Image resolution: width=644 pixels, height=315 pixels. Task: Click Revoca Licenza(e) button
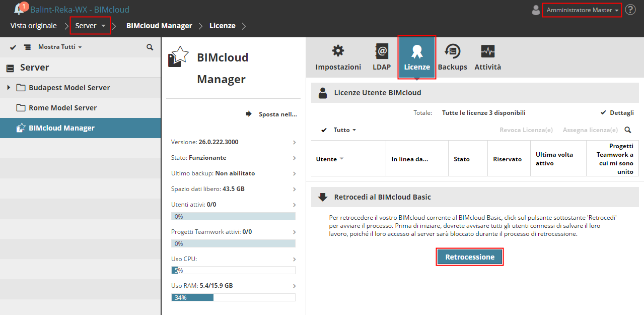pyautogui.click(x=526, y=130)
